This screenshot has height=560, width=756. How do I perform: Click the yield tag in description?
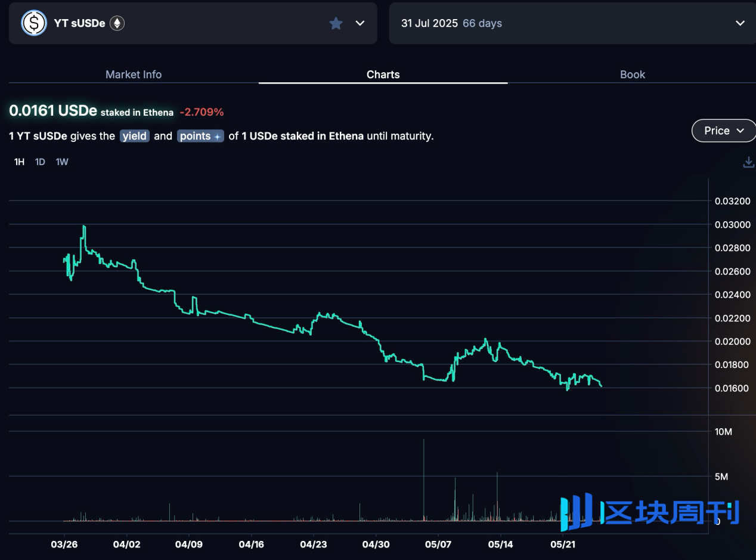point(135,136)
